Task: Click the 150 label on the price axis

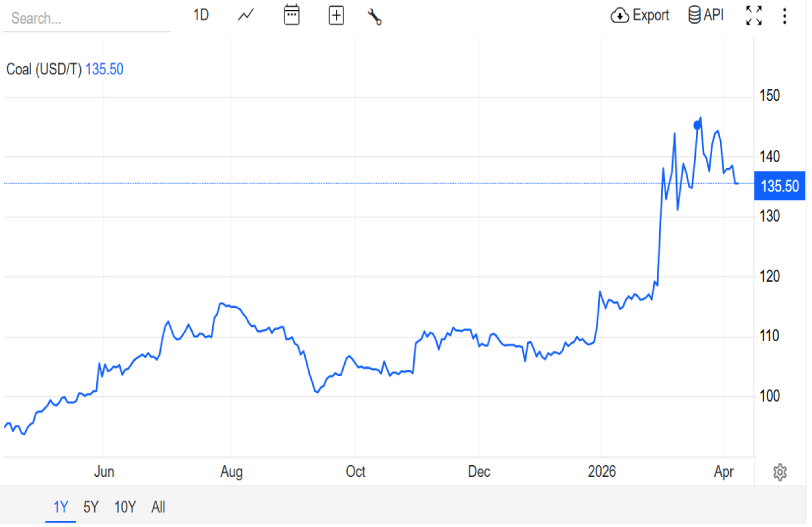Action: click(x=769, y=96)
